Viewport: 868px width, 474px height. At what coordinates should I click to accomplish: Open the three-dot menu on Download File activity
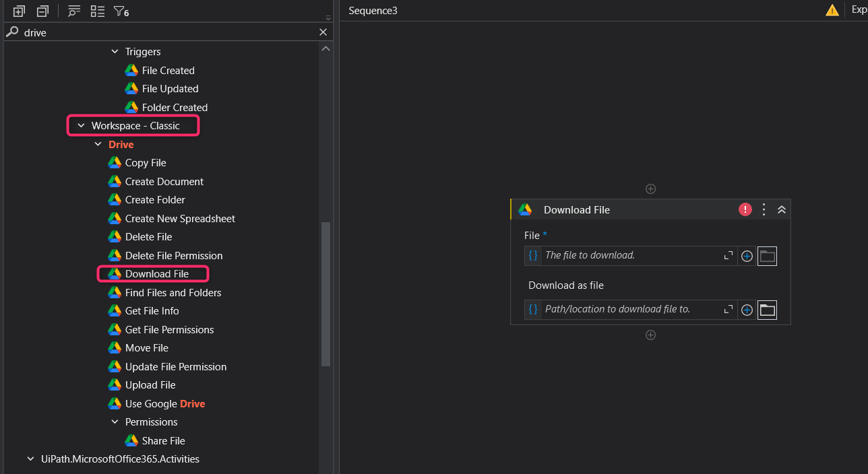[x=764, y=209]
